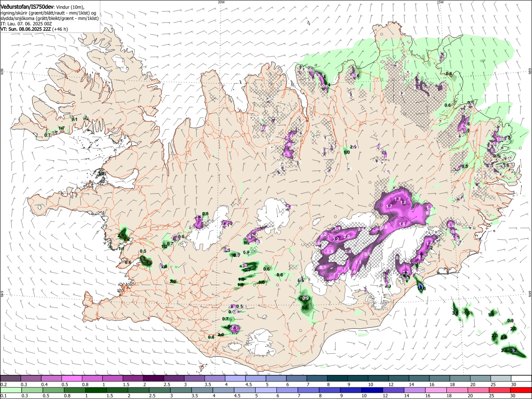The width and height of the screenshot is (532, 399).
Task: Select the bright magenta 0.5 snow legend swatch
Action: [x=71, y=379]
